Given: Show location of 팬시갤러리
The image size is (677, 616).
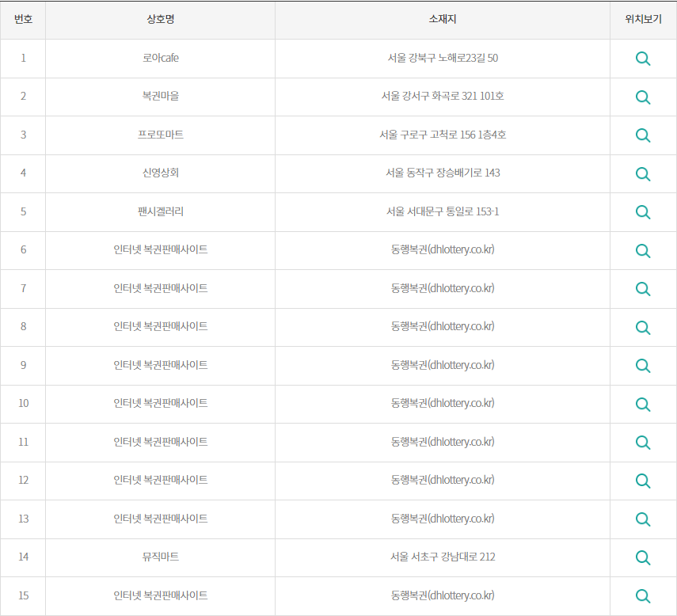Looking at the screenshot, I should 642,211.
